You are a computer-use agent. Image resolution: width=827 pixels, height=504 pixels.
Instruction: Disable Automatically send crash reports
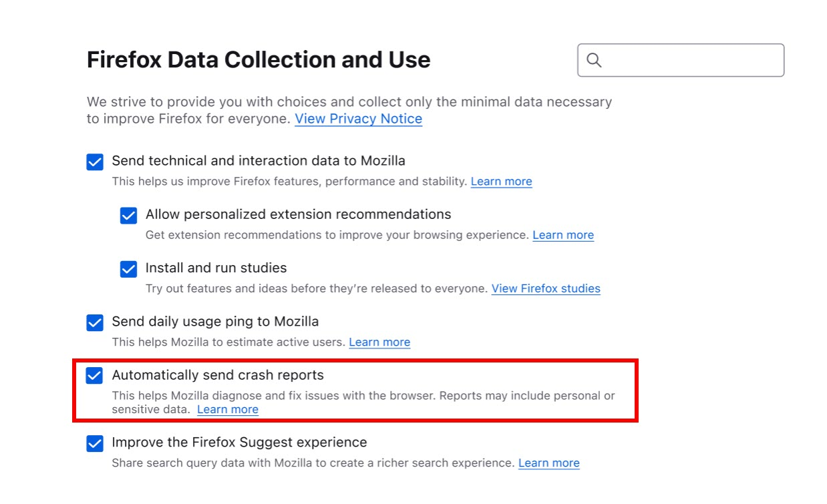pos(94,375)
